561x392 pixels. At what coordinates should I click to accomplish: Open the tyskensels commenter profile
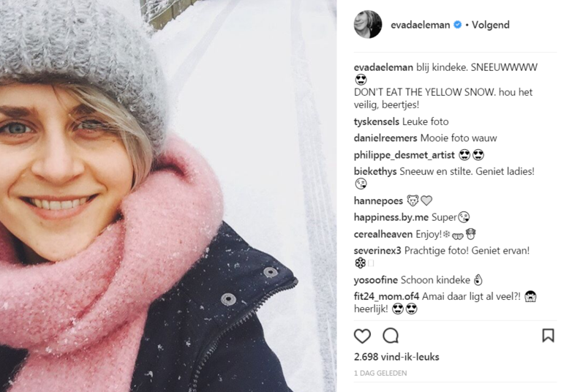(x=376, y=121)
